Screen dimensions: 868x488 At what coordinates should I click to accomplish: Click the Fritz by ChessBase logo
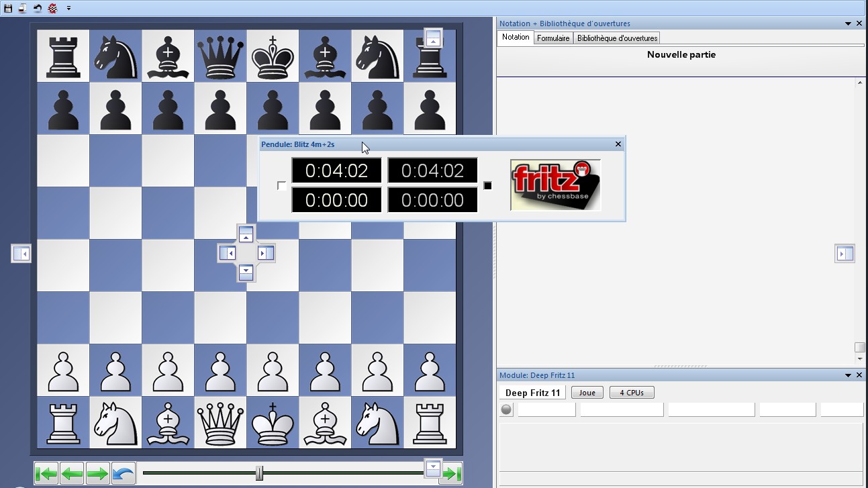coord(555,185)
